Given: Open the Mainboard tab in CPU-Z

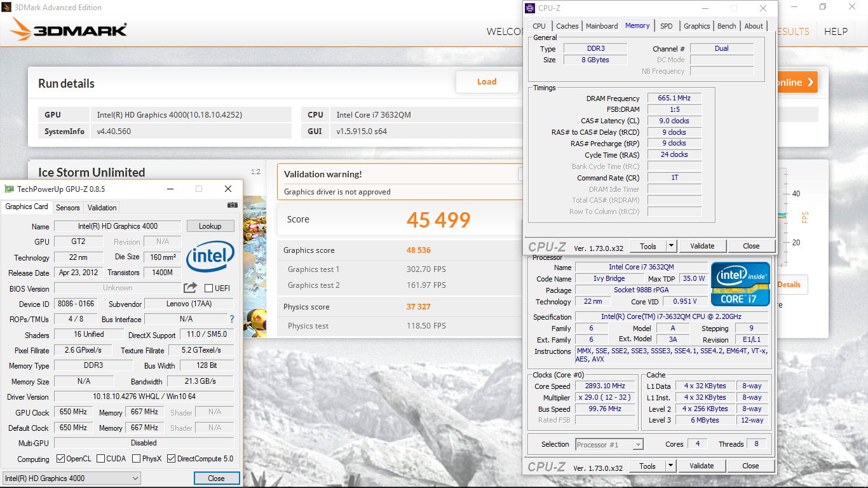Looking at the screenshot, I should (x=602, y=26).
